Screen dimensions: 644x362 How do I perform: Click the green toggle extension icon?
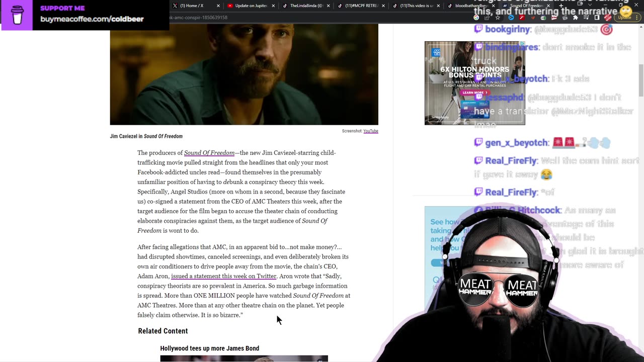tap(543, 18)
